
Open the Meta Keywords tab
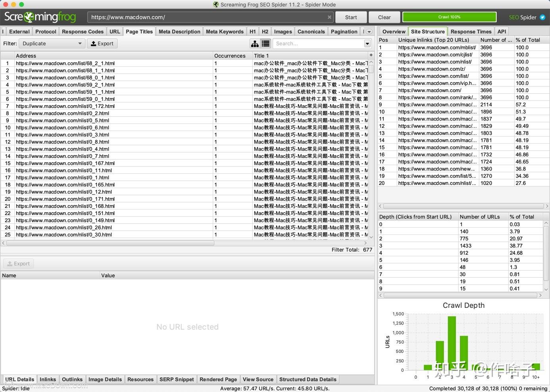coord(225,32)
